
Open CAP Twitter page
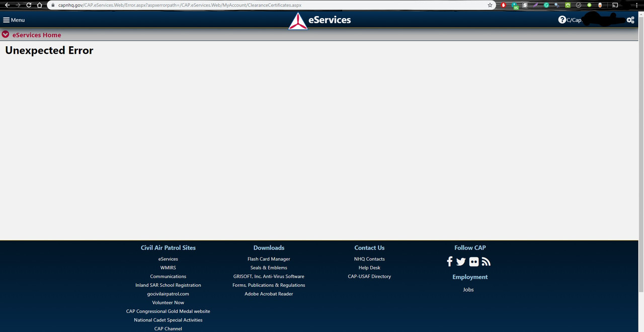[461, 262]
